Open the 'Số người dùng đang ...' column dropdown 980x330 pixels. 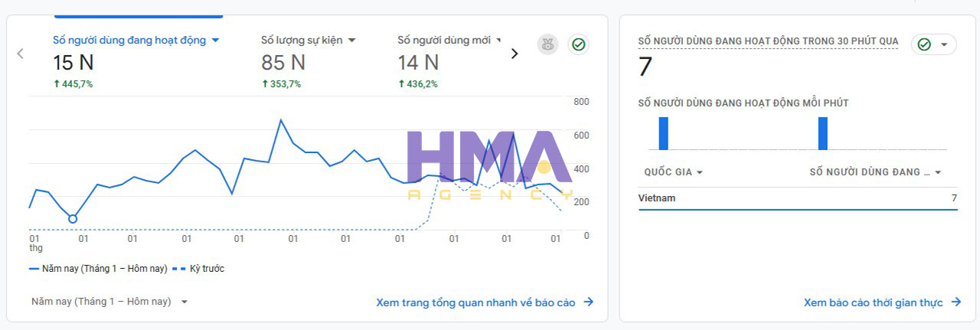point(876,172)
